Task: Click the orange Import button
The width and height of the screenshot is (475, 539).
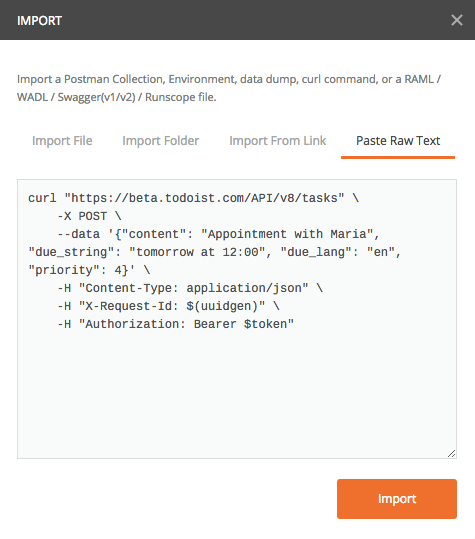Action: click(397, 499)
